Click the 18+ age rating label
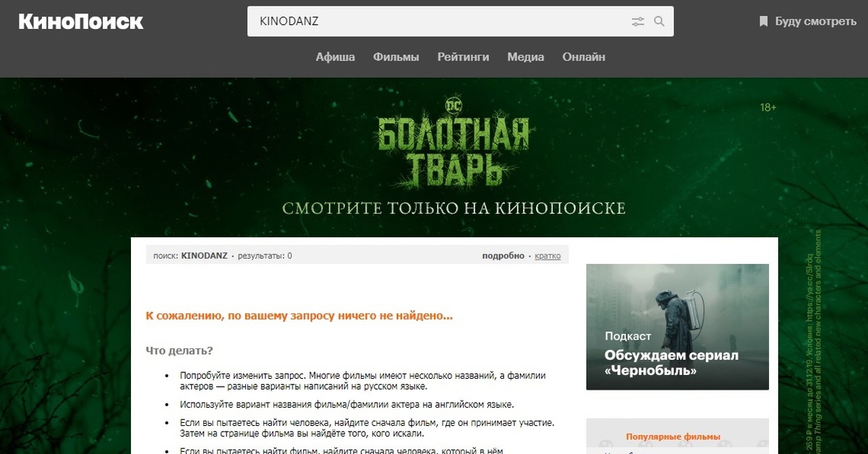 coord(768,108)
